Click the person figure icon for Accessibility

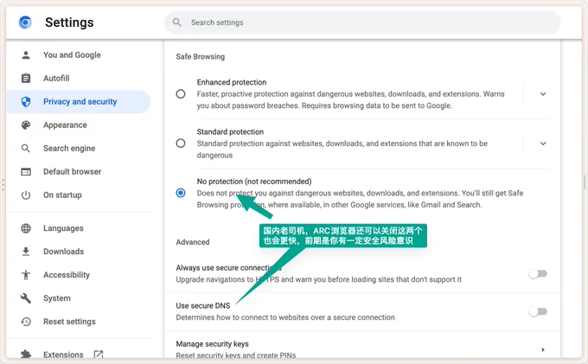pyautogui.click(x=26, y=275)
